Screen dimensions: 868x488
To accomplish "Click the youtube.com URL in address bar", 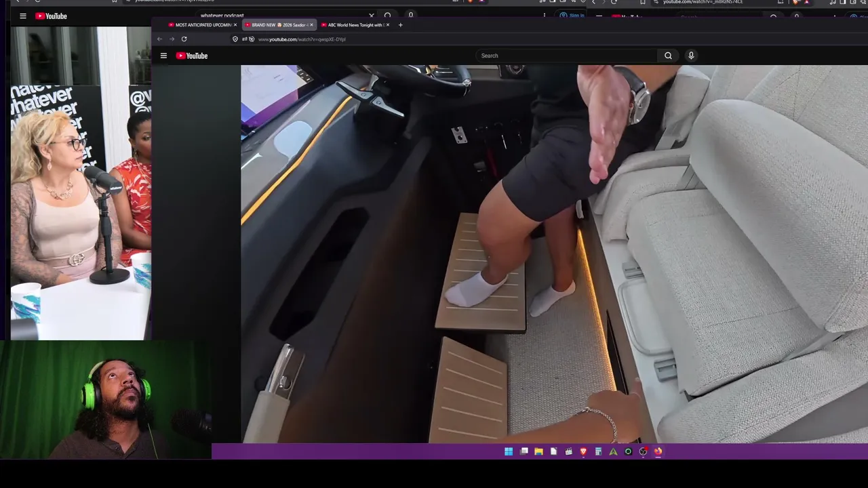I will 302,39.
